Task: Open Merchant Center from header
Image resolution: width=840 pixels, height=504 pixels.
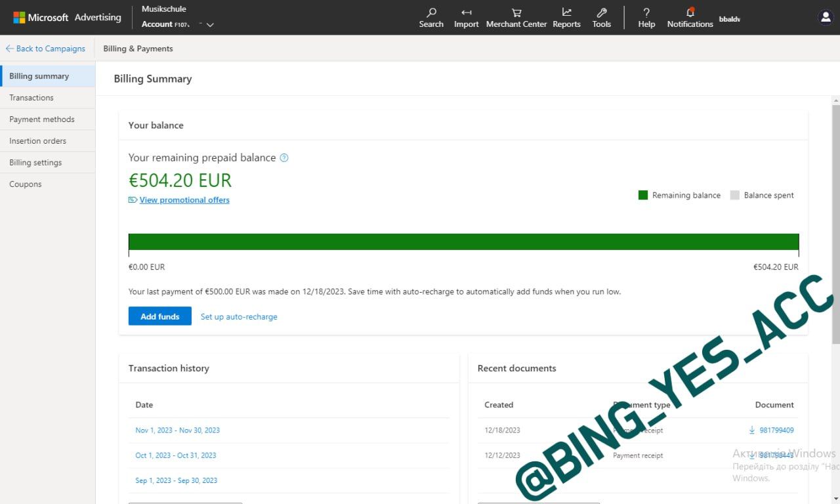Action: 516,18
